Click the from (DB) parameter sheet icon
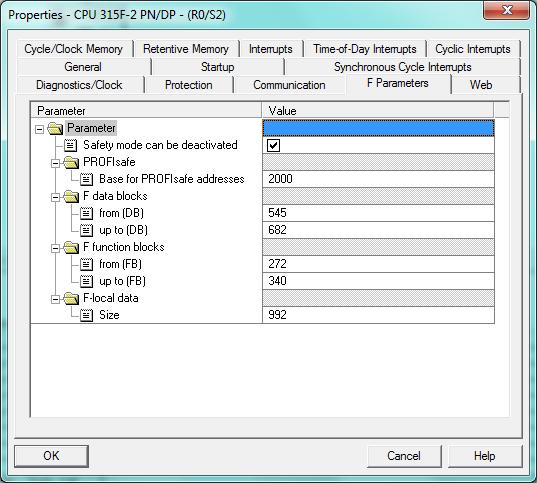The image size is (537, 483). click(x=86, y=213)
